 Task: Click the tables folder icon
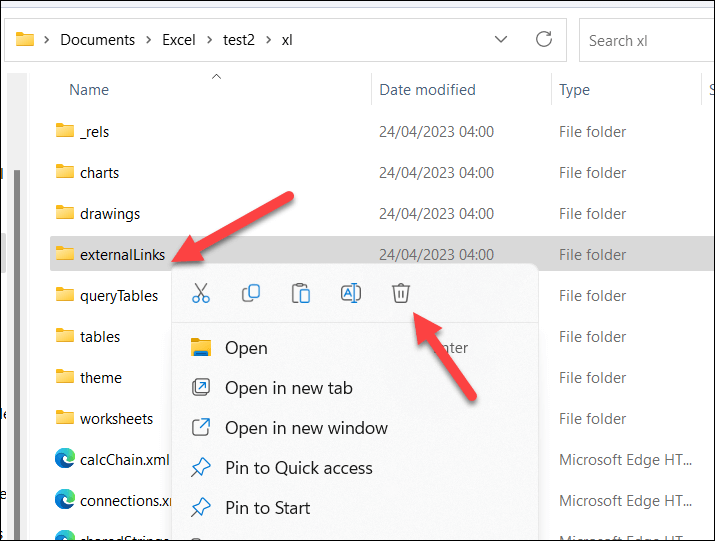click(x=65, y=335)
